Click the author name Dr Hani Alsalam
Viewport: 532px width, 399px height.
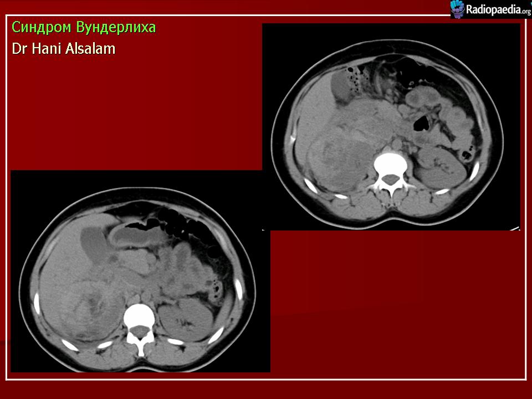click(x=64, y=49)
